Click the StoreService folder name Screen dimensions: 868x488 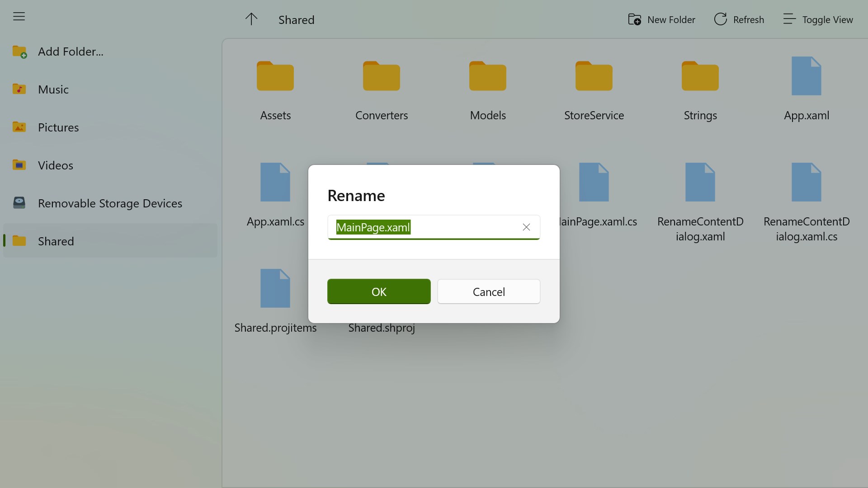[x=594, y=116]
